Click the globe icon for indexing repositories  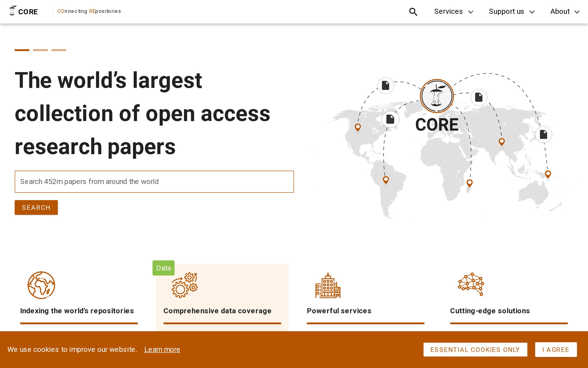coord(41,285)
